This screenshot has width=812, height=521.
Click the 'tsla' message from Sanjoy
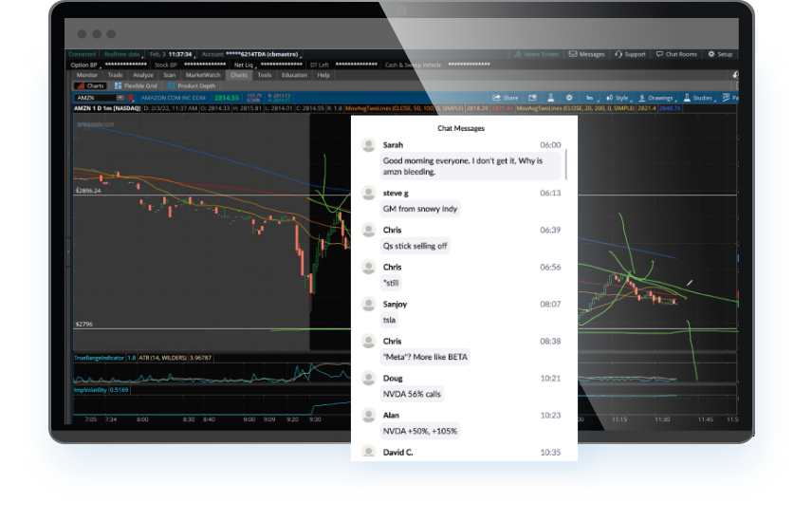point(390,320)
